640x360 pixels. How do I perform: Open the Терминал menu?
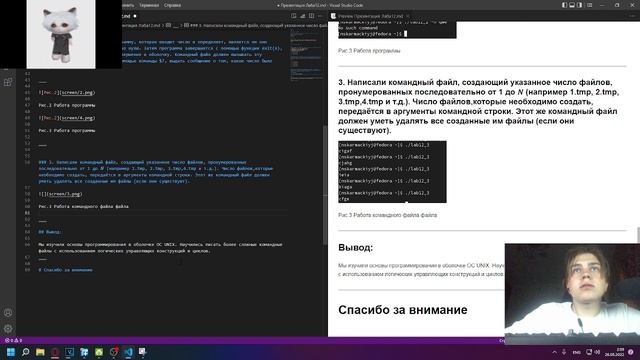149,5
